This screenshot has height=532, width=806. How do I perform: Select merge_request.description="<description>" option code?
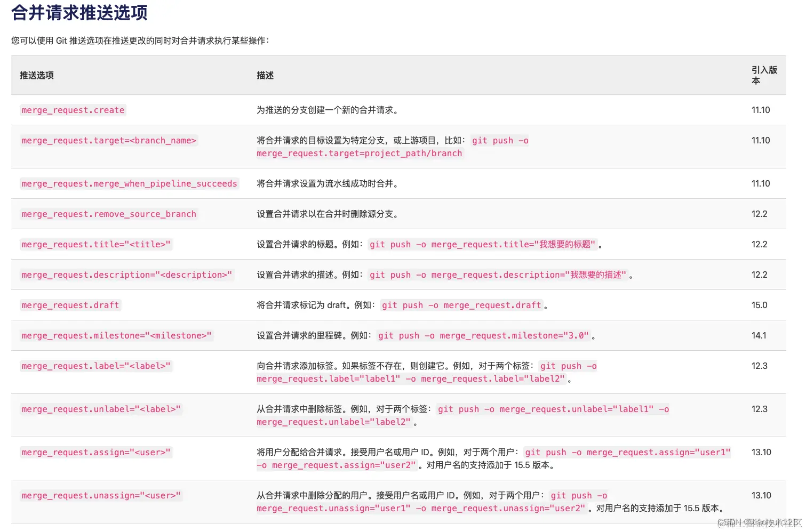[x=127, y=275]
